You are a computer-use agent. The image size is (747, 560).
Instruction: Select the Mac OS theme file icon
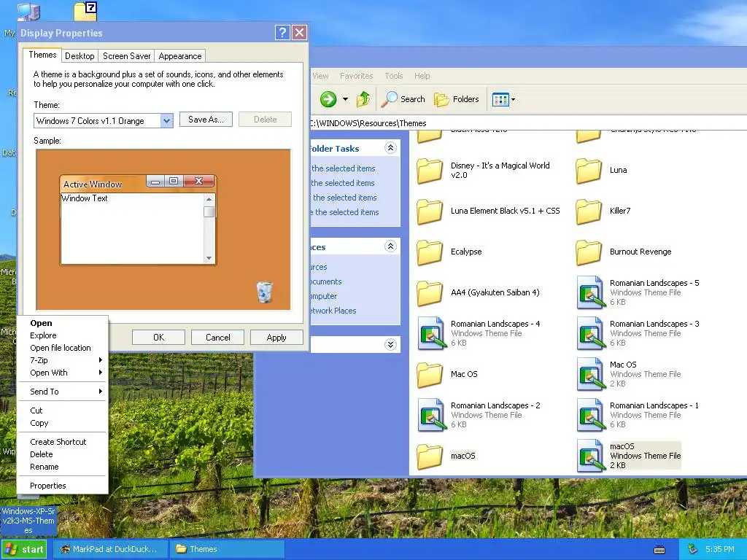click(x=590, y=374)
